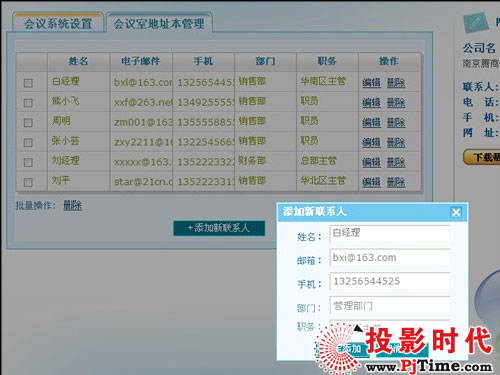Click the 手机 column header
The height and width of the screenshot is (375, 500).
(203, 61)
